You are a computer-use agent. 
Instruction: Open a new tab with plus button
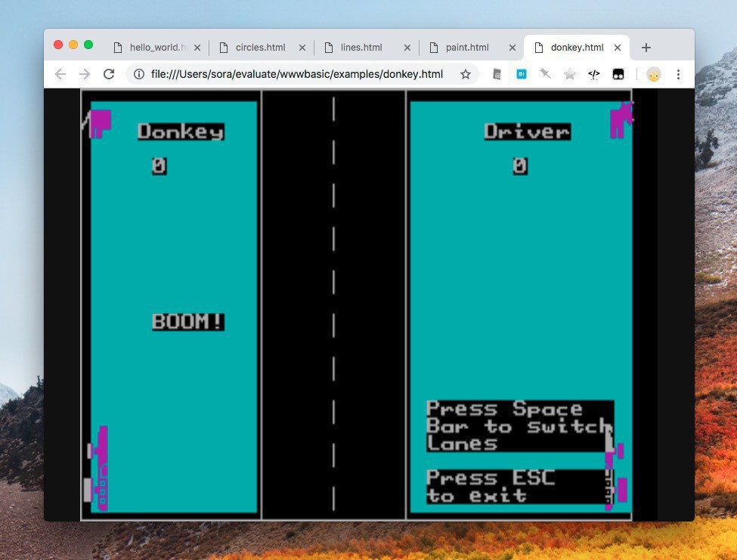[x=646, y=48]
